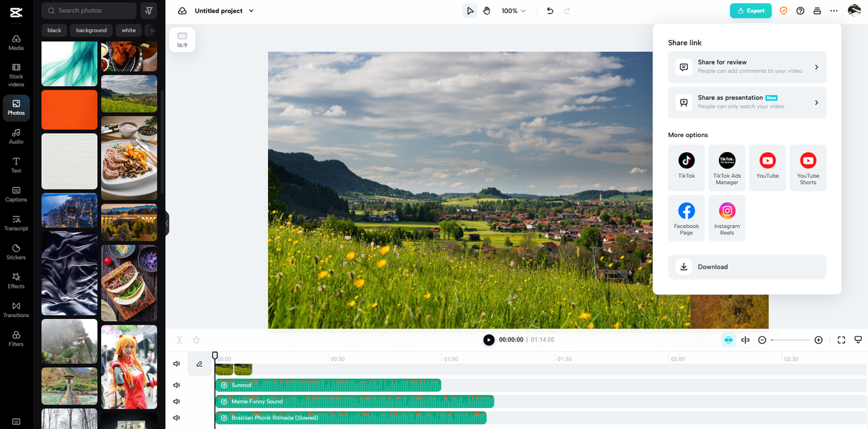Share to YouTube Shorts
Viewport: 868px width, 429px height.
coord(808,168)
